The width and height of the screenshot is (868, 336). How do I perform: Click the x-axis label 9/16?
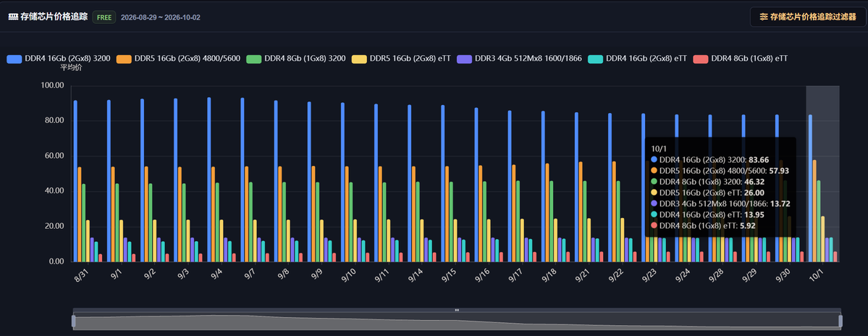tap(482, 275)
